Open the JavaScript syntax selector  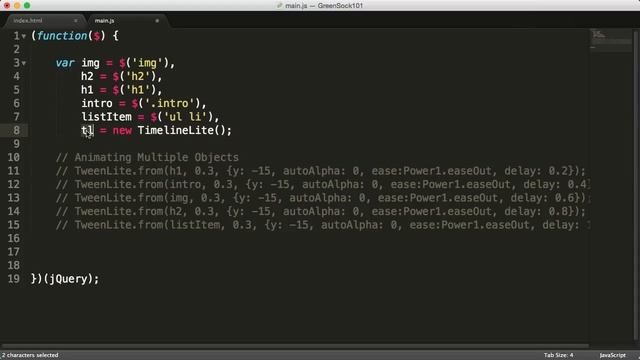point(612,355)
